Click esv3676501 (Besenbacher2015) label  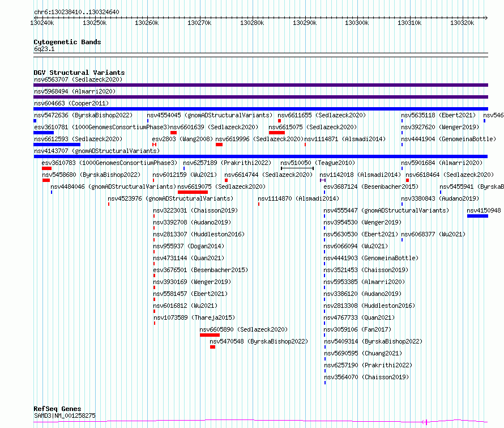(200, 270)
